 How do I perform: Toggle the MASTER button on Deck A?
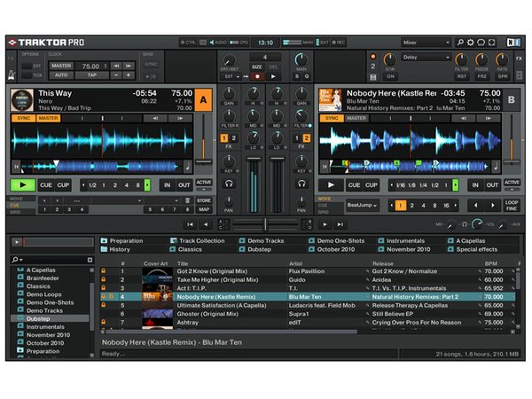(x=47, y=118)
